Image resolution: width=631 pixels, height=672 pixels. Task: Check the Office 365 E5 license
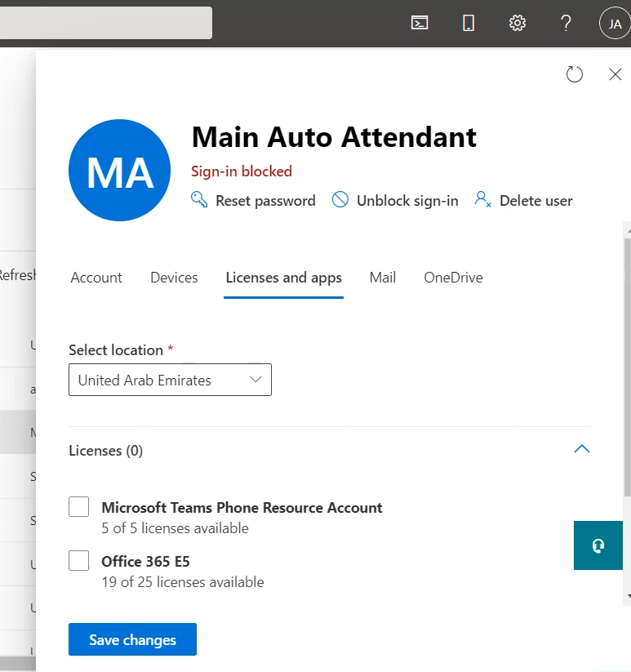79,561
